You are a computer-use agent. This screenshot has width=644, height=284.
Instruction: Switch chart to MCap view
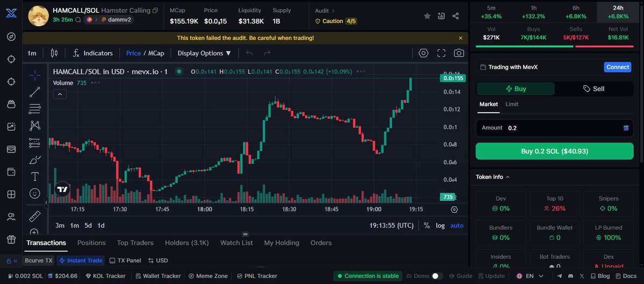pyautogui.click(x=156, y=53)
